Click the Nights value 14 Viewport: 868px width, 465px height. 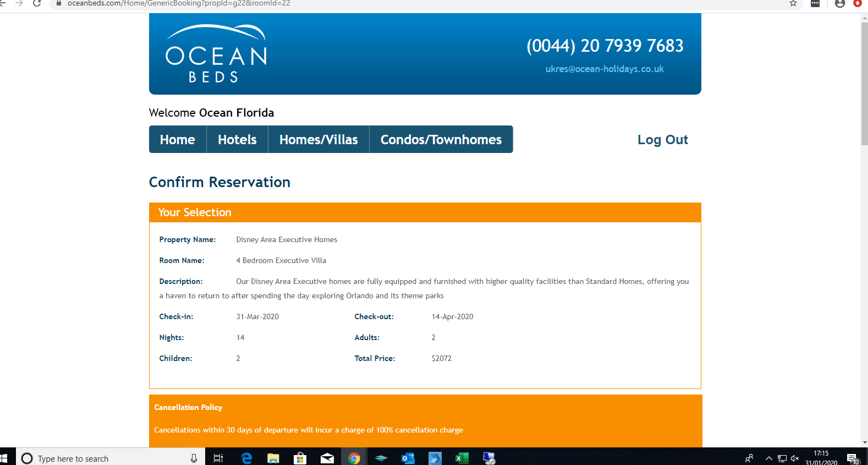tap(240, 337)
